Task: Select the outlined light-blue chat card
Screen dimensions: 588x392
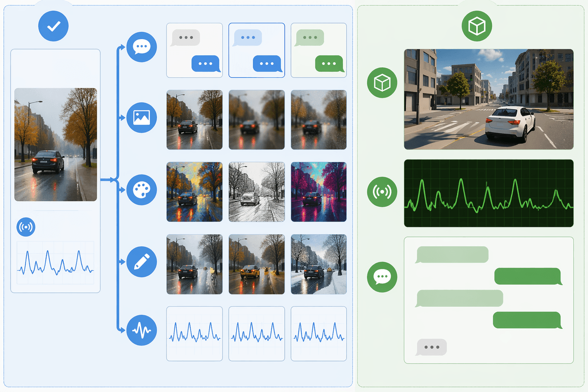Action: tap(257, 50)
